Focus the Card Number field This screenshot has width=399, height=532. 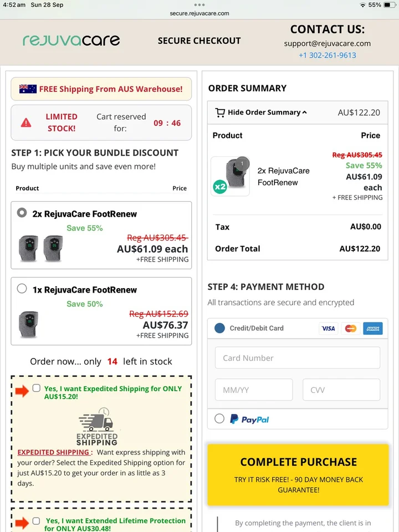click(298, 357)
